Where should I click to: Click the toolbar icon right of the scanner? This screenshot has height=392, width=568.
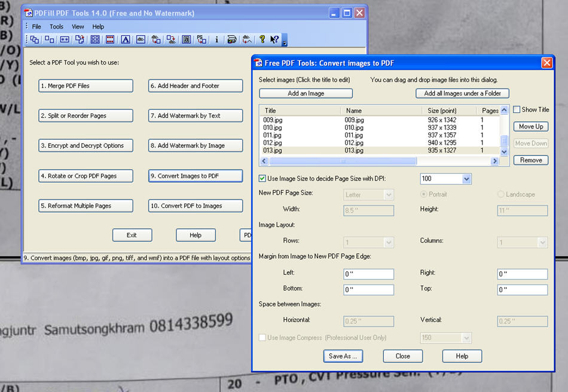click(x=247, y=39)
